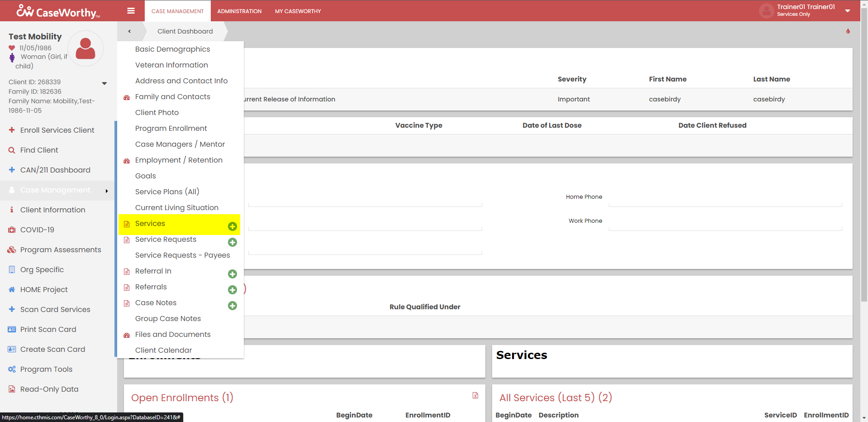
Task: Open the My CaseWorthy tab
Action: (298, 11)
